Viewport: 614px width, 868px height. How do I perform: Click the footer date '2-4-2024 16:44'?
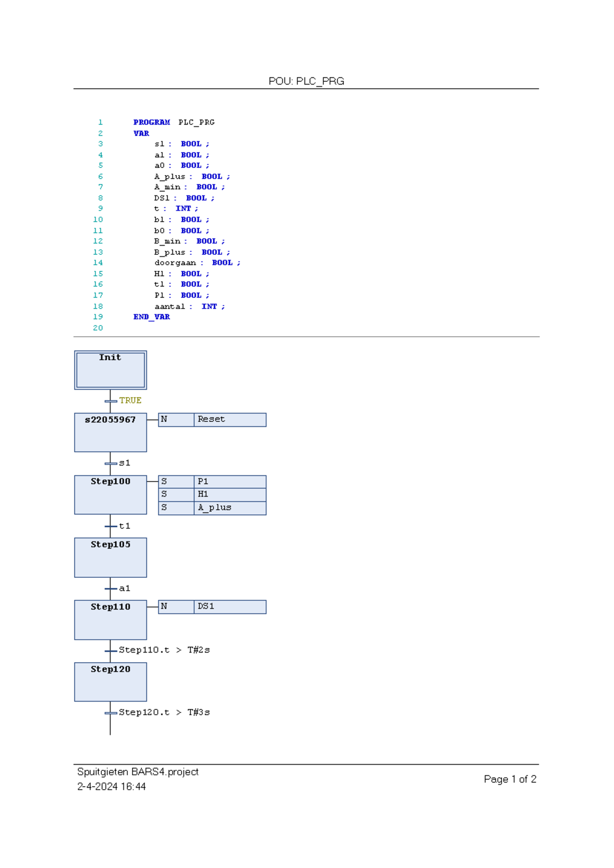112,787
